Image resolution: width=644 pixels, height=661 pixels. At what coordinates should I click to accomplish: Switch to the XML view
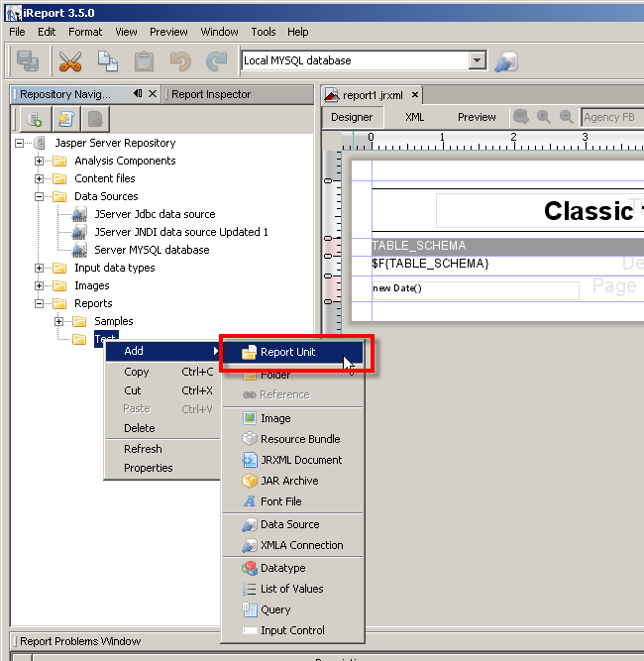coord(415,117)
